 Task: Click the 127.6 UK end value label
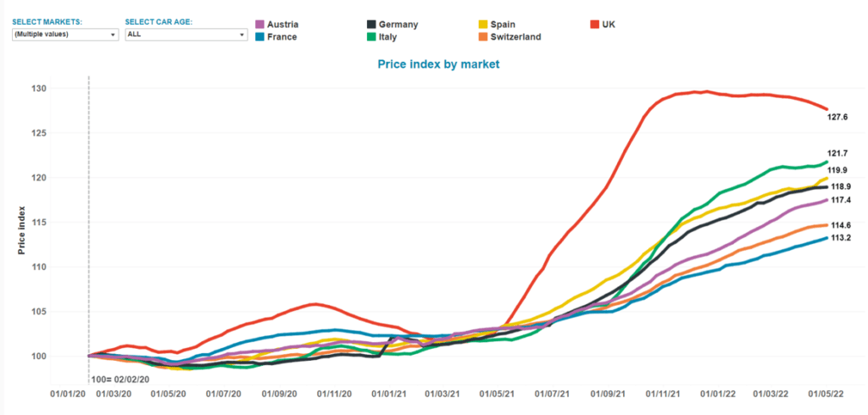(x=839, y=118)
